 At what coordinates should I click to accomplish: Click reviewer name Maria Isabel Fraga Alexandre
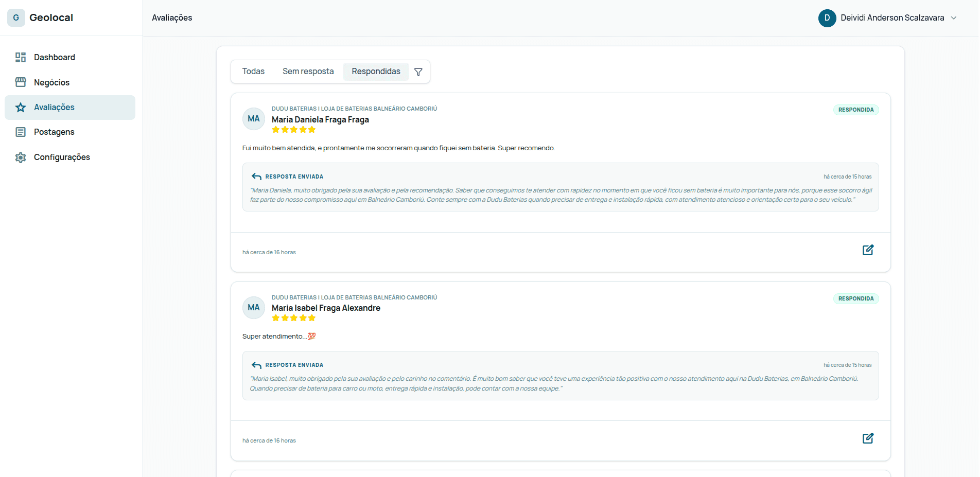pyautogui.click(x=326, y=308)
